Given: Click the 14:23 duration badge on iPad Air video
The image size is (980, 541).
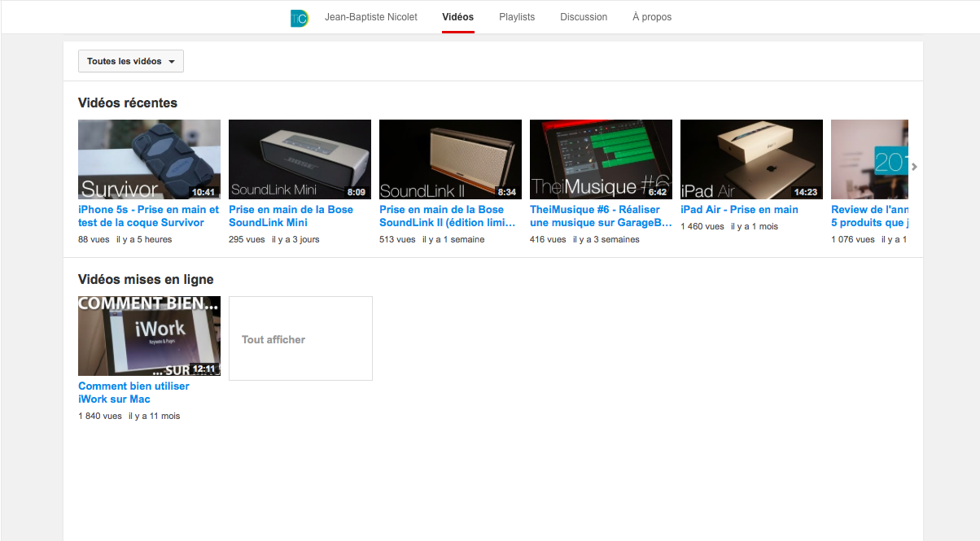Looking at the screenshot, I should (x=806, y=193).
